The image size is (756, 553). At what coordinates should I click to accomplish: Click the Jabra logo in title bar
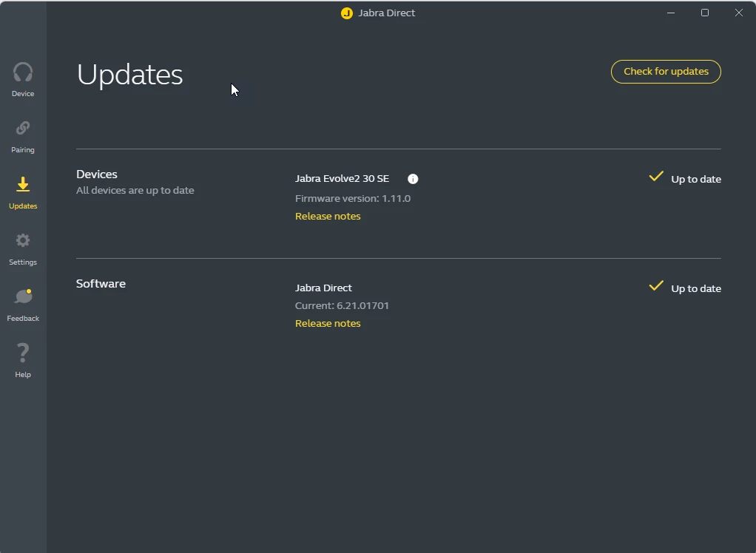(347, 13)
